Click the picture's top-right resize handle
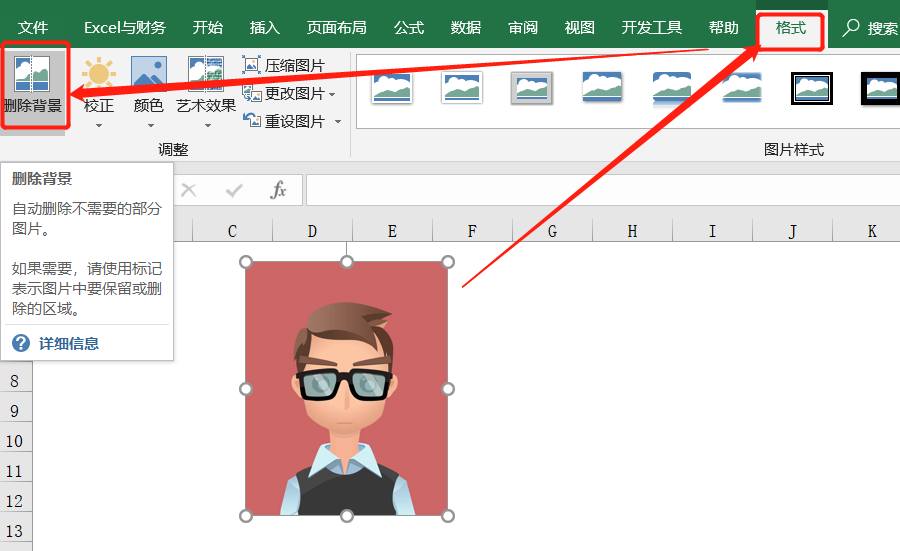The image size is (900, 551). [x=448, y=262]
